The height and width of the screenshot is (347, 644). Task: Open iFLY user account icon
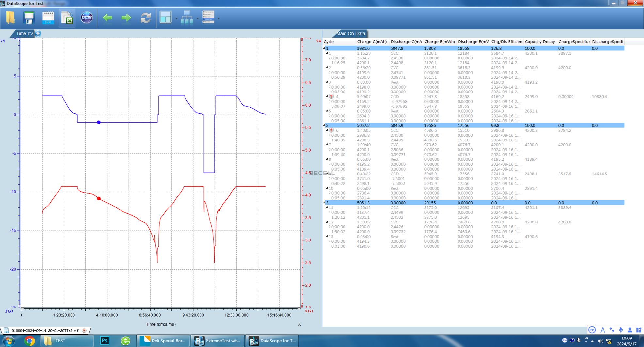(630, 330)
